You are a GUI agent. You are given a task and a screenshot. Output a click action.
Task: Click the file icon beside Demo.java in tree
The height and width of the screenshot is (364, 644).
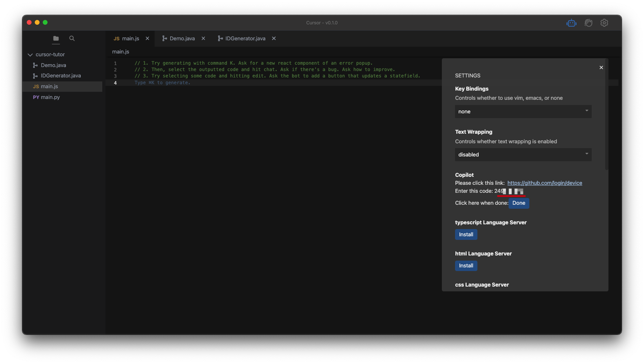[x=35, y=65]
